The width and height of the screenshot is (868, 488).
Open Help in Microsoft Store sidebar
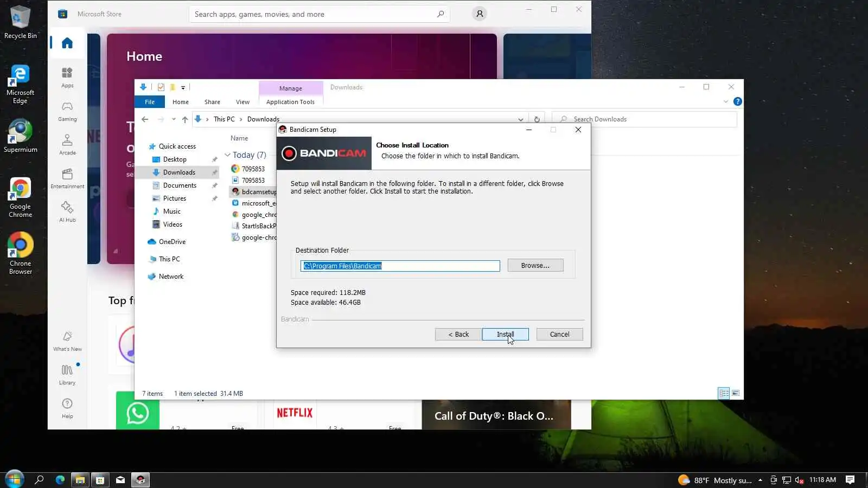pos(67,408)
